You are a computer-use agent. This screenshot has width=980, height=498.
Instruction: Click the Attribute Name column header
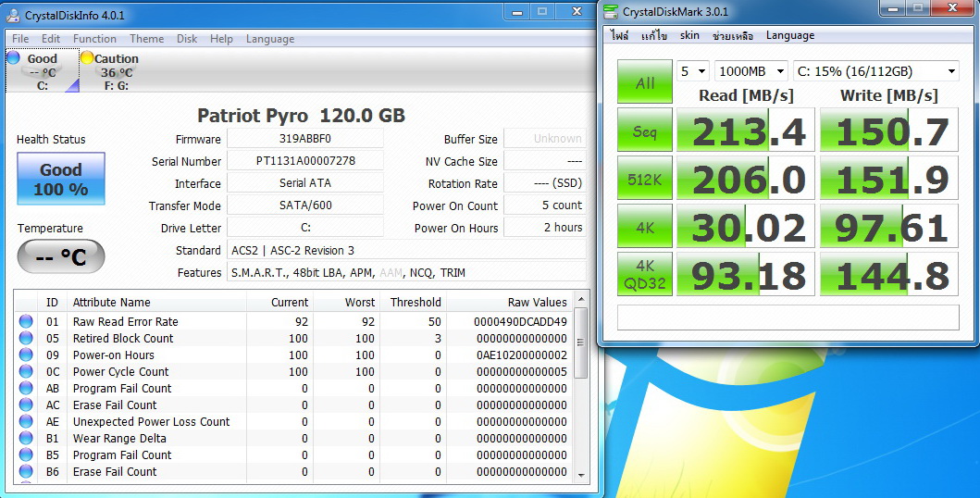click(x=156, y=303)
